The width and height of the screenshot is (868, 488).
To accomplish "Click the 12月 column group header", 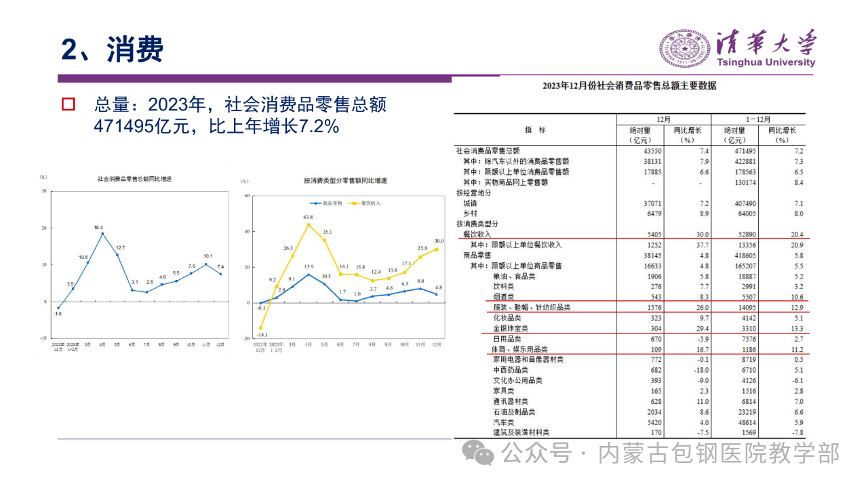I will click(x=664, y=119).
